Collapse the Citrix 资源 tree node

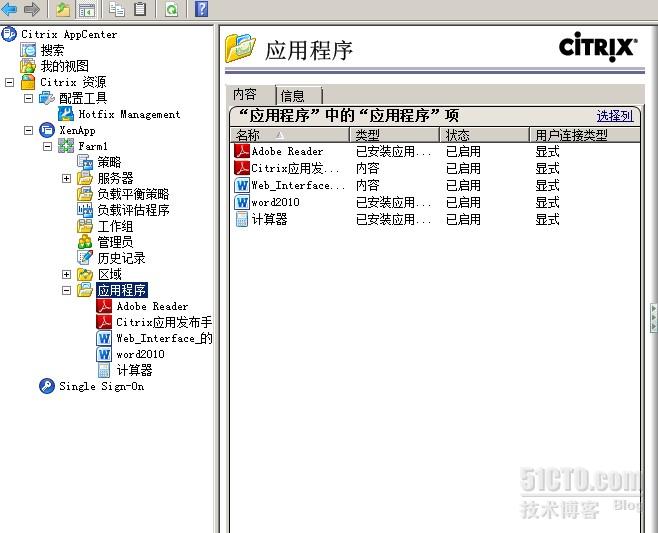(x=9, y=82)
